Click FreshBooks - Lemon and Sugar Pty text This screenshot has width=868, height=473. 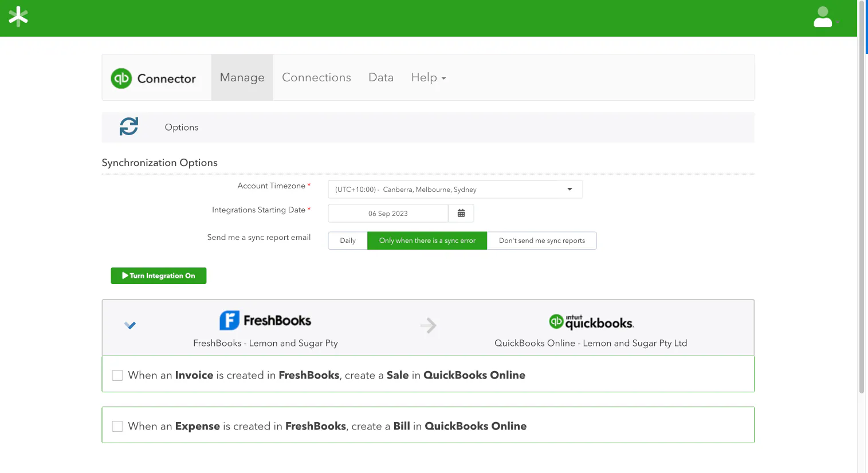265,343
